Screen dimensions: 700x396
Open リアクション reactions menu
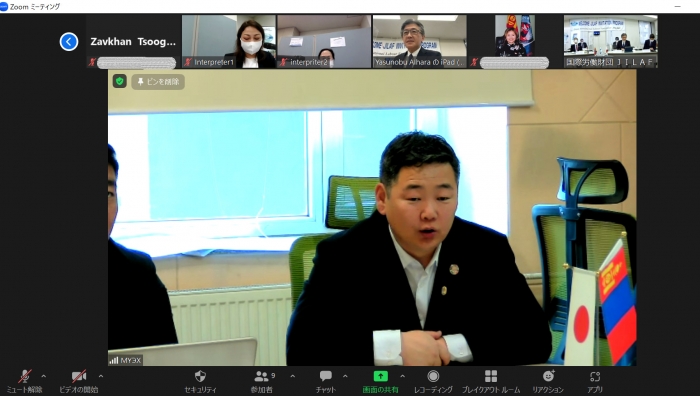point(548,382)
